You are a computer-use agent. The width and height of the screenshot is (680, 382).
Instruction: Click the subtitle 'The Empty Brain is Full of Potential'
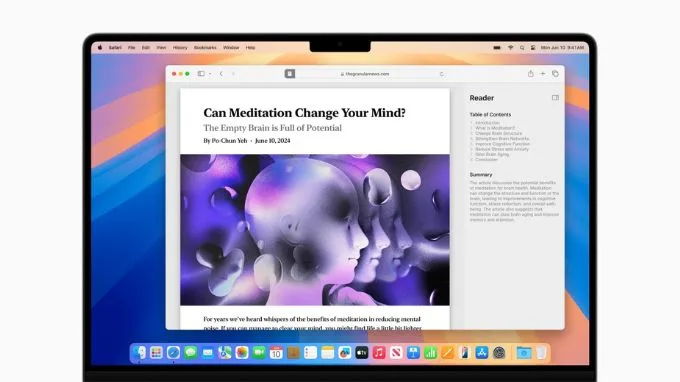coord(272,128)
